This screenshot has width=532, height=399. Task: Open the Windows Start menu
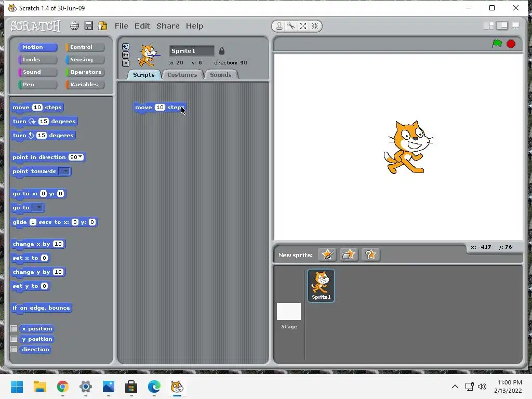click(x=17, y=387)
